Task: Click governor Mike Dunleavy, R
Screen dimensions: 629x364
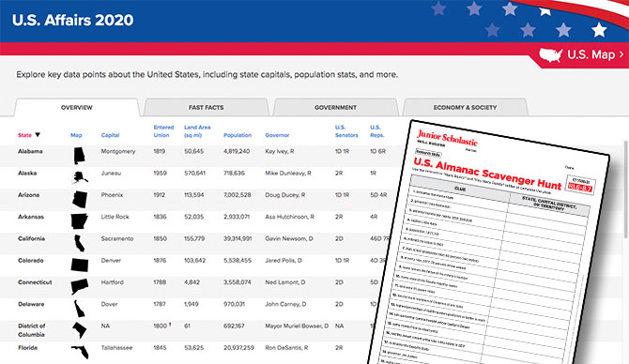Action: (x=288, y=174)
